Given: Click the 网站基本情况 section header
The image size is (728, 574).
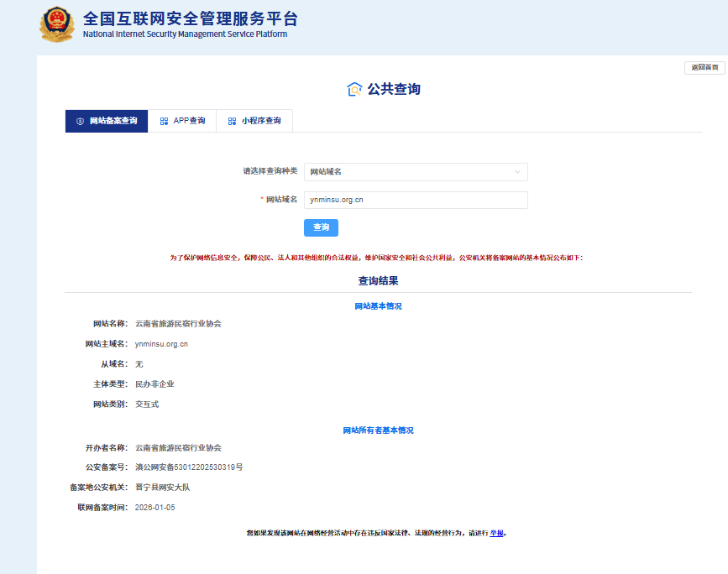Looking at the screenshot, I should click(377, 305).
